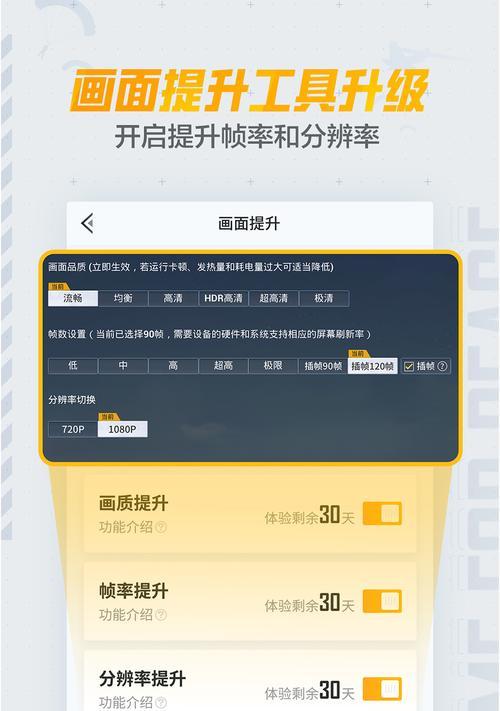
Task: Choose 极清 picture quality option
Action: pyautogui.click(x=324, y=298)
